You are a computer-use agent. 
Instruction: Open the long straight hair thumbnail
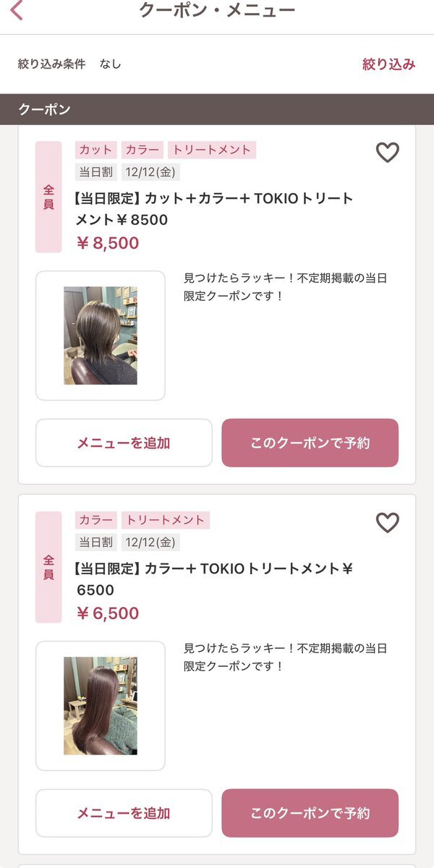pyautogui.click(x=101, y=706)
